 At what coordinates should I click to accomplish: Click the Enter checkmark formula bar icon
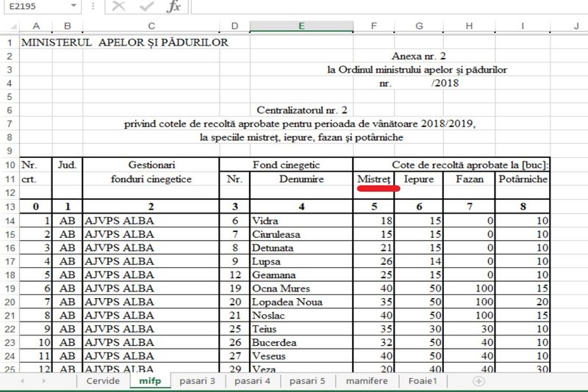click(146, 7)
